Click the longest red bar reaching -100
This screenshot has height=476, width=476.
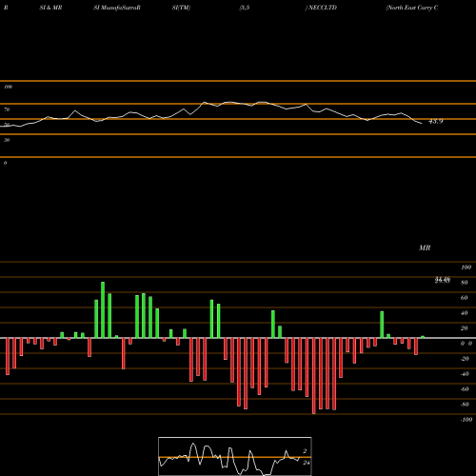click(x=314, y=376)
